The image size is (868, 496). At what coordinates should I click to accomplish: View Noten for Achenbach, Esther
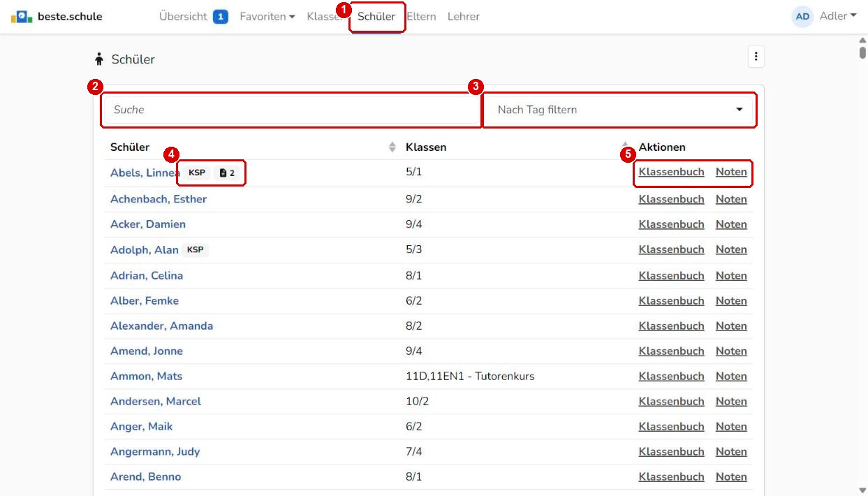click(x=731, y=199)
